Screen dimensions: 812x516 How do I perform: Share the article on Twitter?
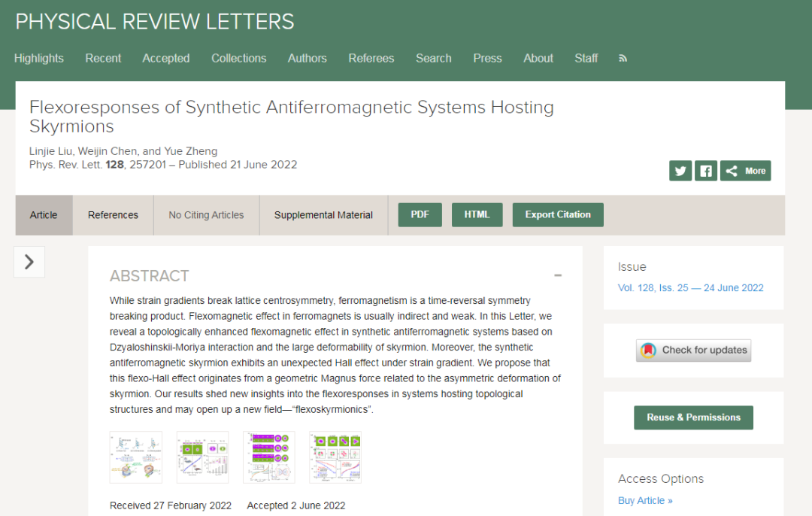680,171
